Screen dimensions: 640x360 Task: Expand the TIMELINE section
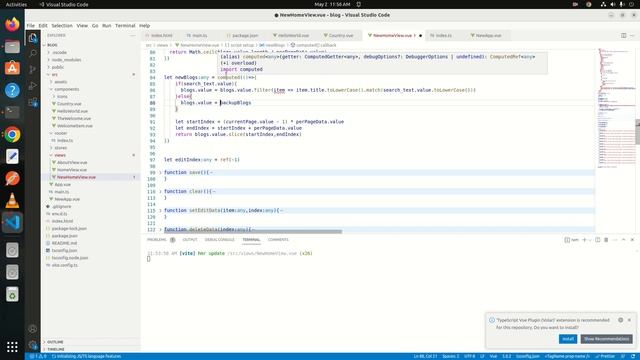[x=56, y=349]
